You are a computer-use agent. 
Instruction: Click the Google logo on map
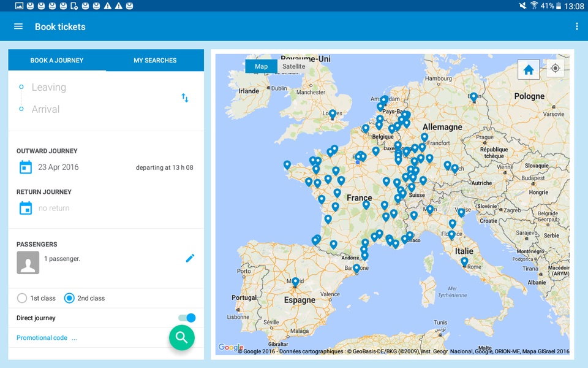click(x=230, y=347)
